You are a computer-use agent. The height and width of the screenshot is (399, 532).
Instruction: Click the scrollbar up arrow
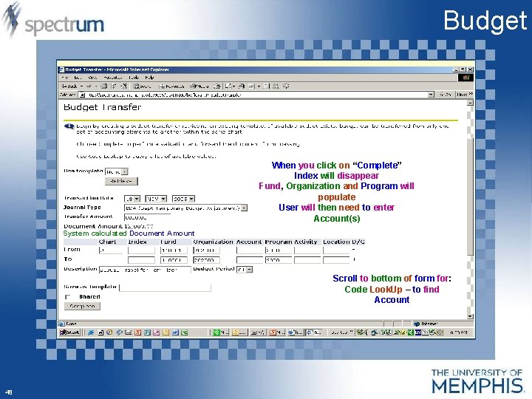click(470, 103)
